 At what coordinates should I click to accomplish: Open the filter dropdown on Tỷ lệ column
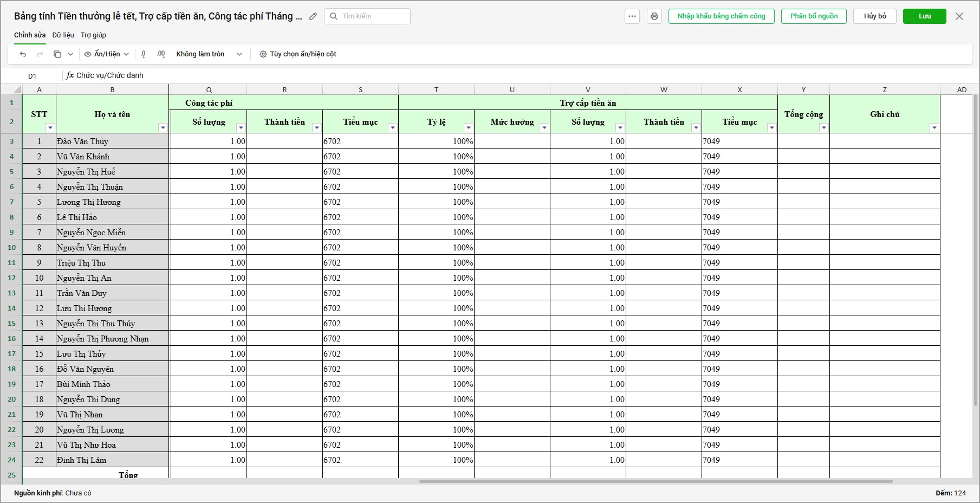coord(469,128)
